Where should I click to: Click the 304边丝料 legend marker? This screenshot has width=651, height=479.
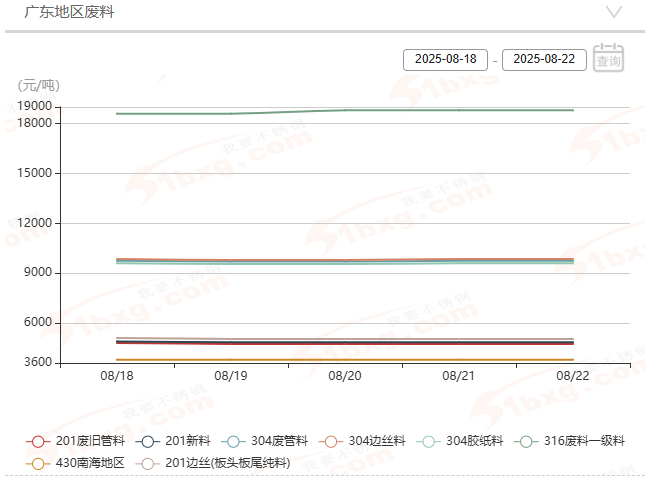(332, 441)
